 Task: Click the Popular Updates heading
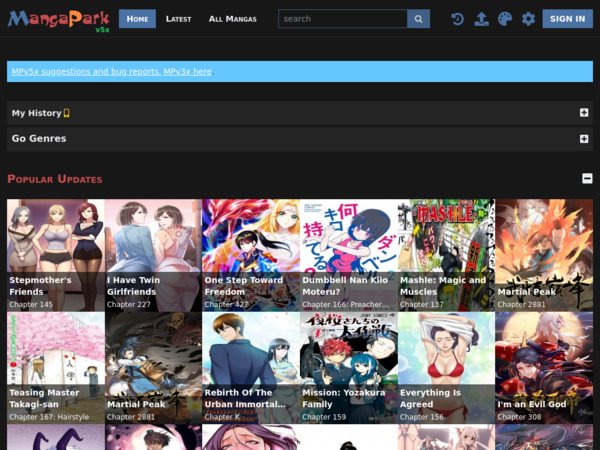(x=55, y=179)
